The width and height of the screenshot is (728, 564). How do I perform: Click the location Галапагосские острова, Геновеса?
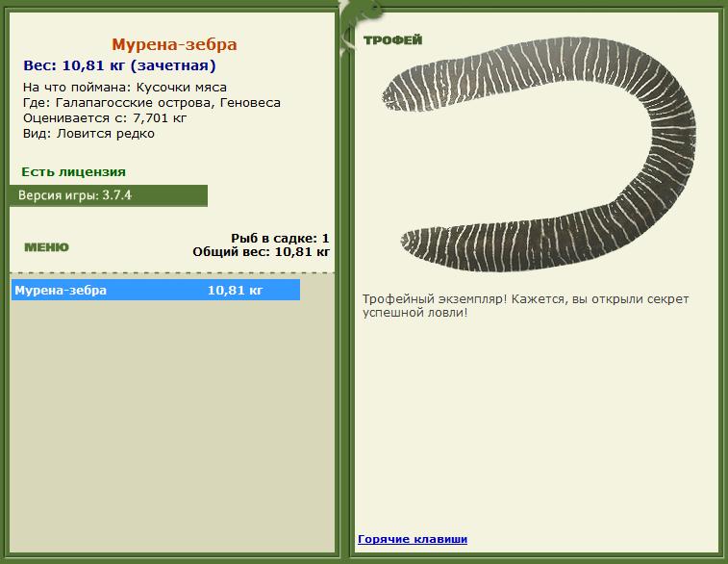coord(152,103)
